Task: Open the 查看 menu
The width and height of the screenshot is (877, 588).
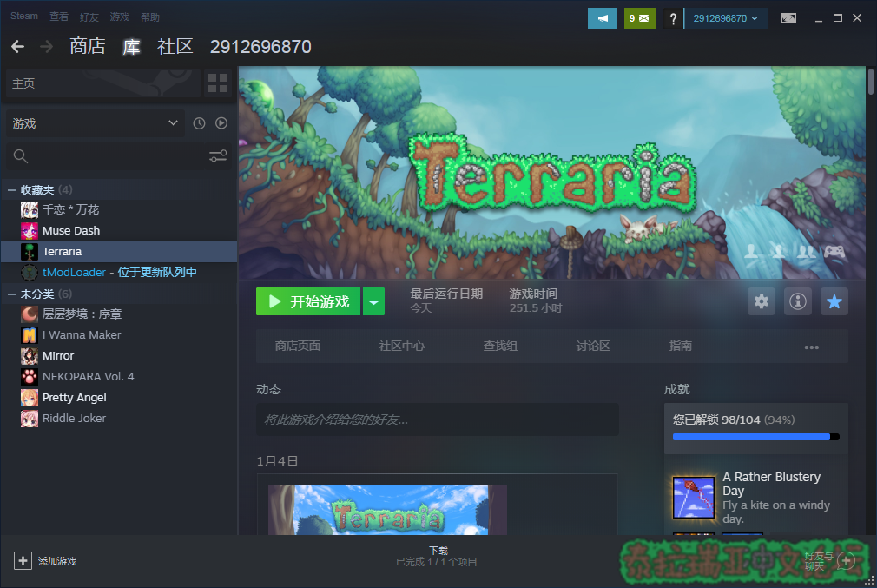Action: [59, 17]
